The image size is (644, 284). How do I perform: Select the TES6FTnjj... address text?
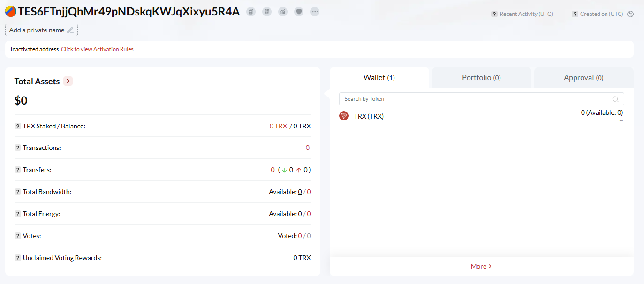[x=129, y=12]
